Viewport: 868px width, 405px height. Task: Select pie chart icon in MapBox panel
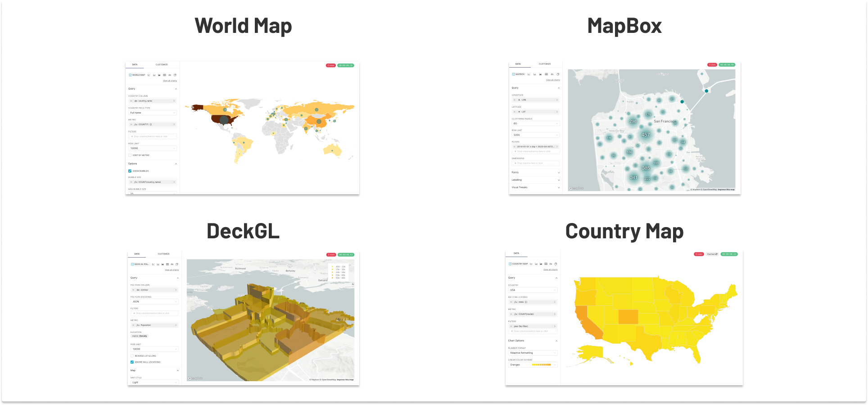coord(558,74)
